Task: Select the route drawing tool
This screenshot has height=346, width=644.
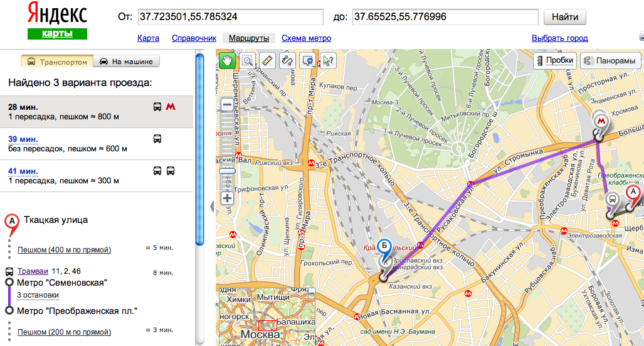Action: pos(287,61)
